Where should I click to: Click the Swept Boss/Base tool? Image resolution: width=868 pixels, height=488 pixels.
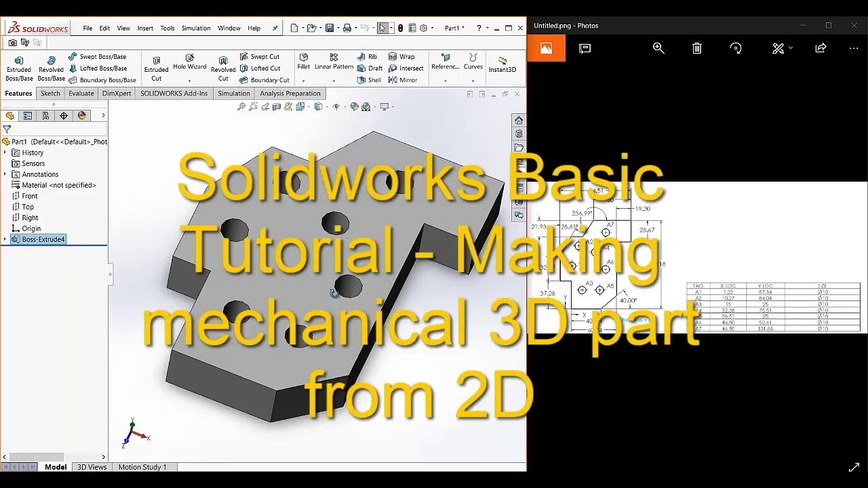coord(98,57)
